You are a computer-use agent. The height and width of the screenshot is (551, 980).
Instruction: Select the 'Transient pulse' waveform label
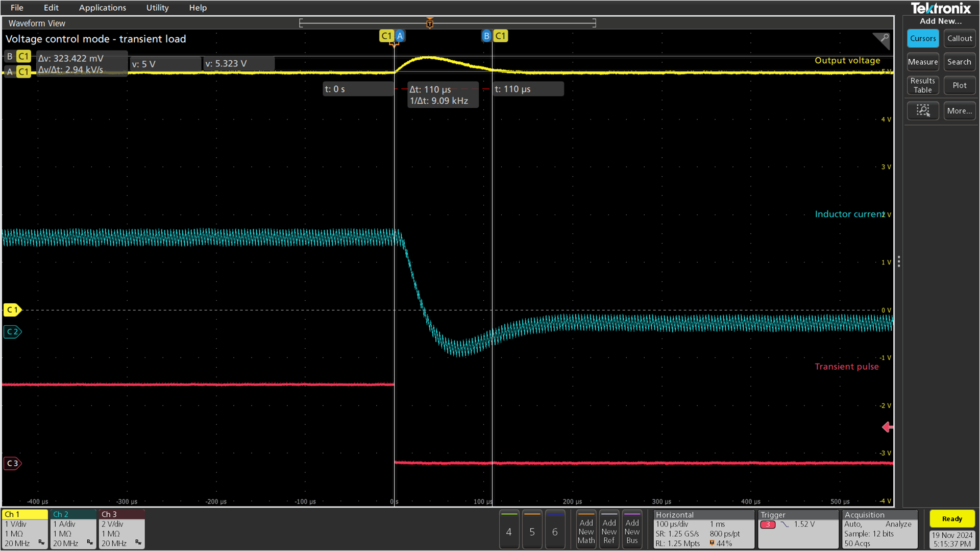coord(847,366)
